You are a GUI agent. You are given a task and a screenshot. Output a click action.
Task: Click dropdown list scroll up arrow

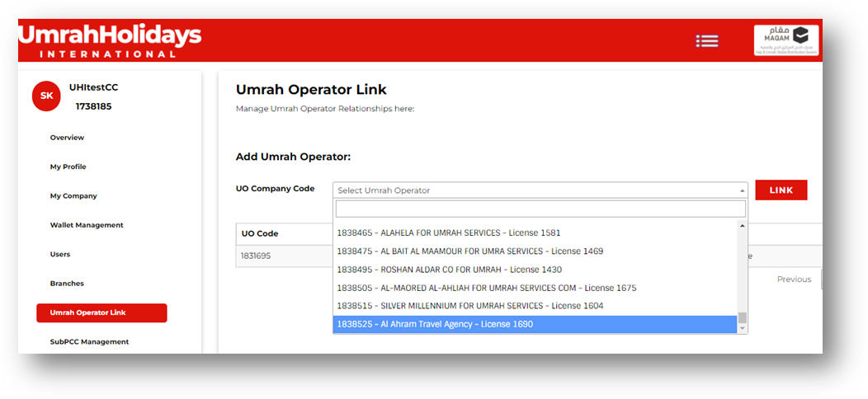743,226
